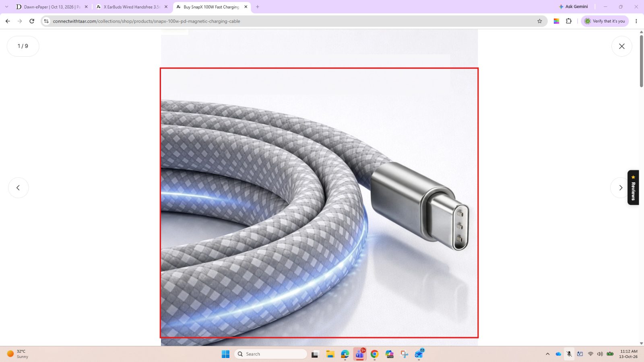Open Outlook from the taskbar
The width and height of the screenshot is (644, 362).
pos(419,354)
